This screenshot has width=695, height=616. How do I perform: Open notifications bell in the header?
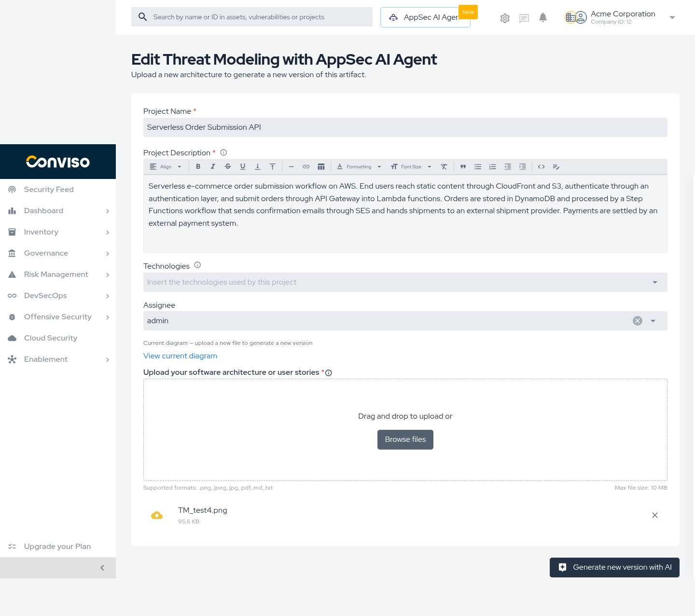[x=543, y=18]
